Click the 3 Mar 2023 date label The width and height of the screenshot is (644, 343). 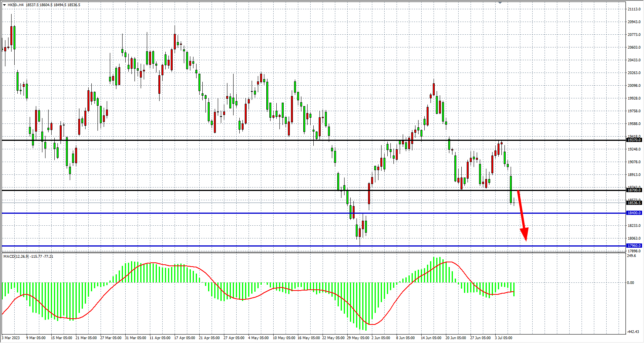tap(11, 338)
